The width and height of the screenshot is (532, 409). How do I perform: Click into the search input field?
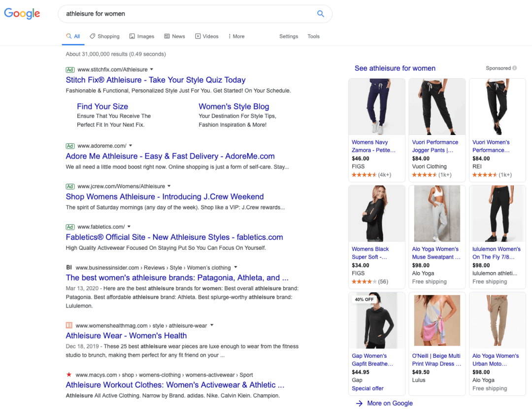tap(187, 14)
